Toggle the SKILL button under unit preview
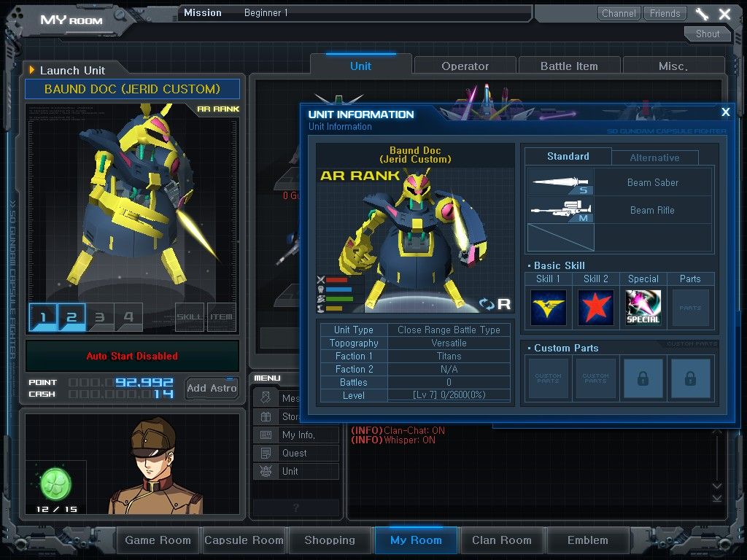The height and width of the screenshot is (560, 747). [190, 316]
